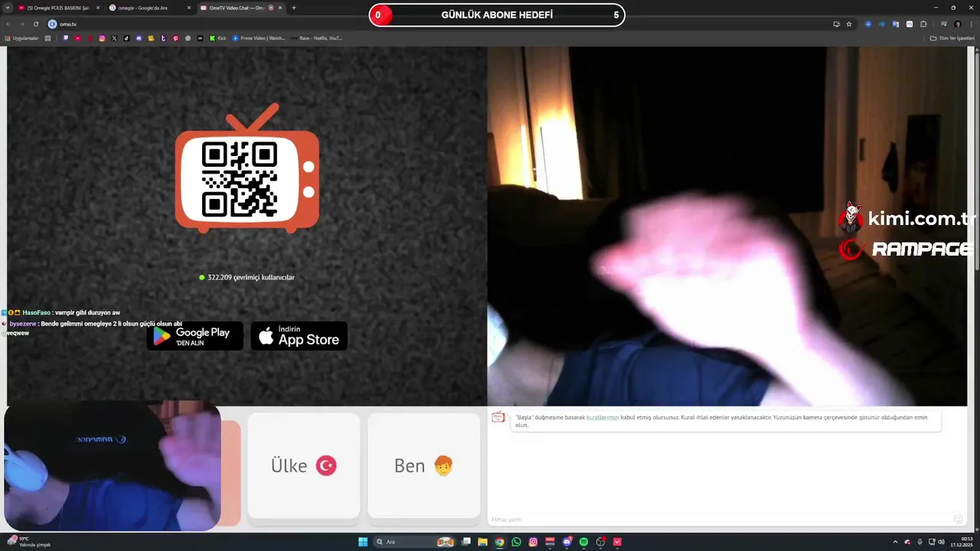The width and height of the screenshot is (980, 551).
Task: Open the kurallarımızı rules link
Action: point(603,418)
